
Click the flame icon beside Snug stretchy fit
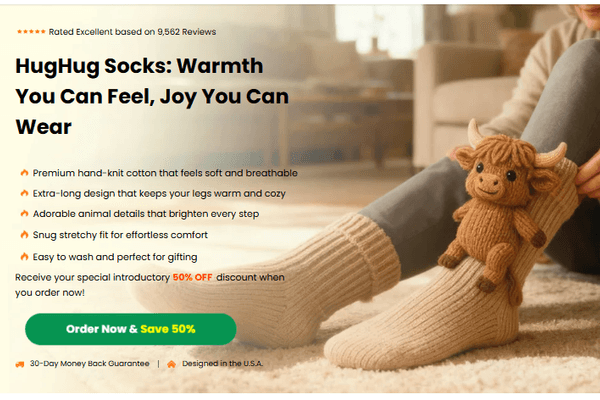click(24, 234)
